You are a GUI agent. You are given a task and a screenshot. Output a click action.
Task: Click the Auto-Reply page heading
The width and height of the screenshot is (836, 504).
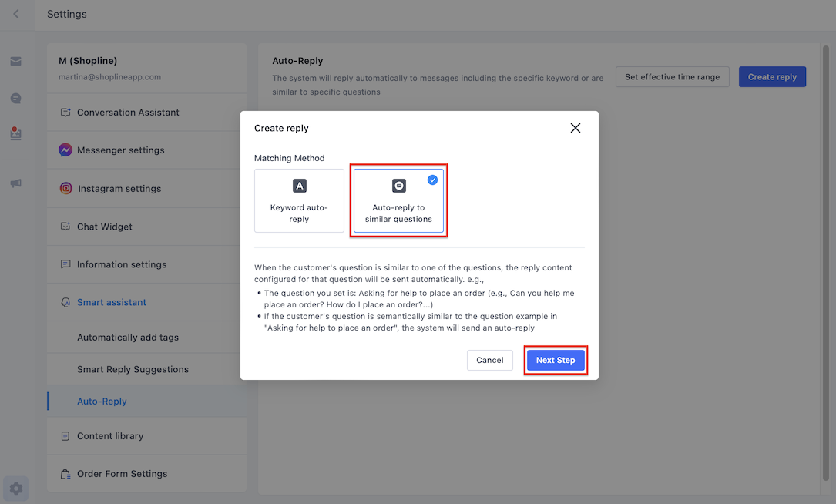coord(297,61)
